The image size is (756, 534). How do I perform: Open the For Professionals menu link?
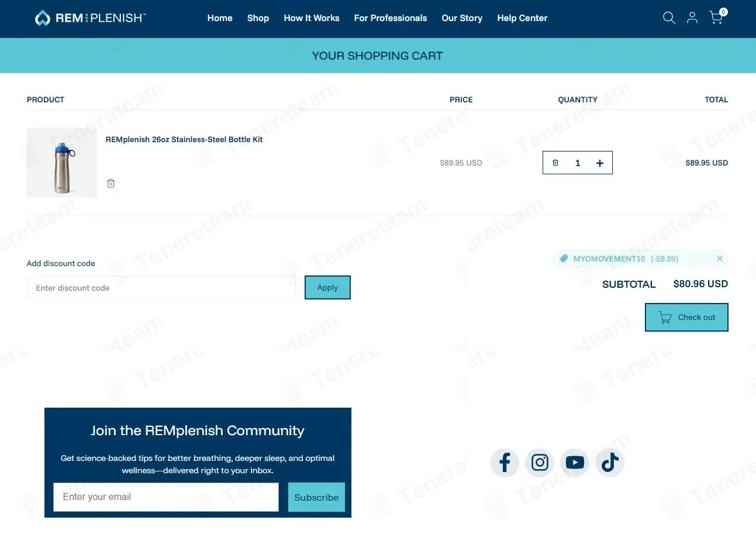pyautogui.click(x=391, y=18)
